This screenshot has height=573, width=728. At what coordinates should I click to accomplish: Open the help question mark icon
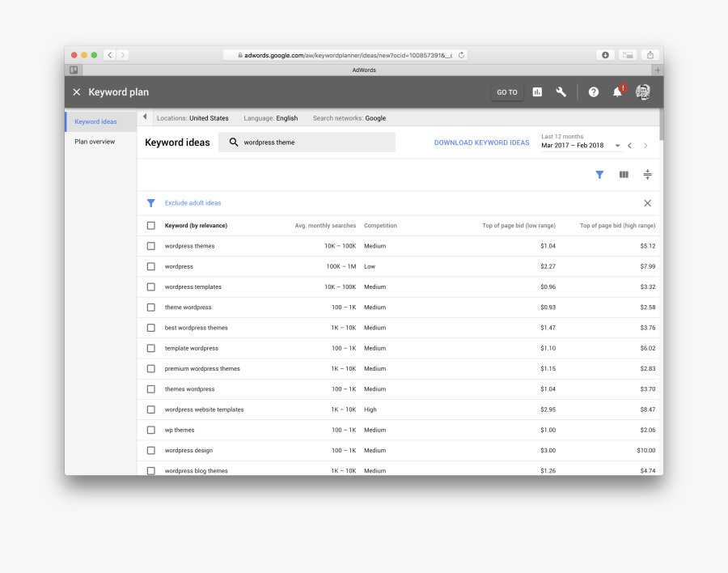594,92
